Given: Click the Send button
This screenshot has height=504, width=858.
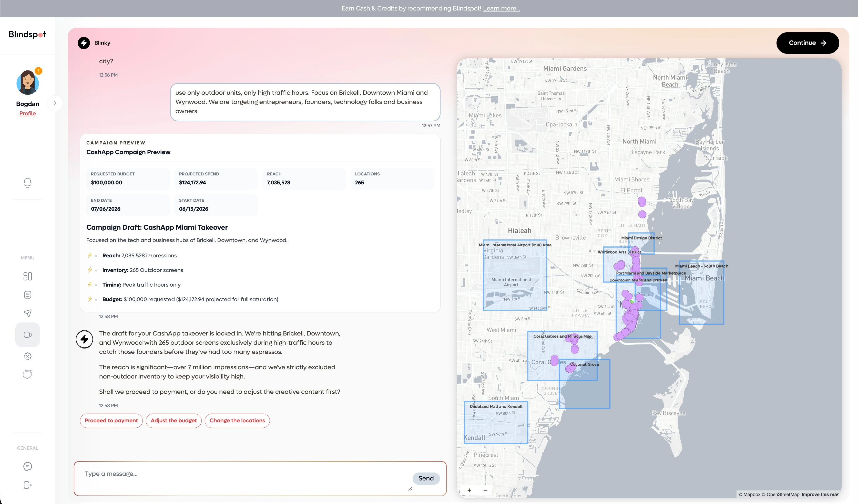Looking at the screenshot, I should pos(426,478).
